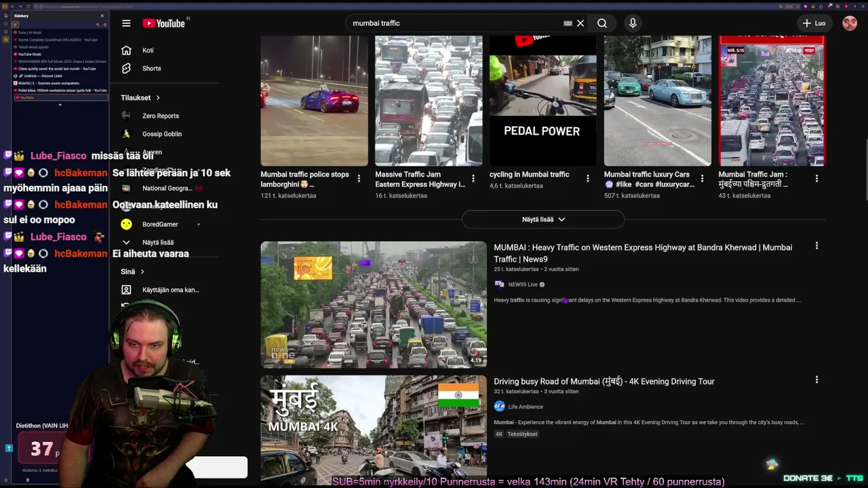The image size is (868, 488).
Task: Start voice search with the microphone icon
Action: pyautogui.click(x=633, y=23)
